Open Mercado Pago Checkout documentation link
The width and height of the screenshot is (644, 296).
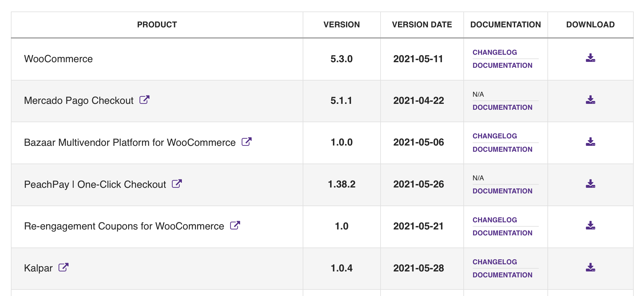pos(502,107)
